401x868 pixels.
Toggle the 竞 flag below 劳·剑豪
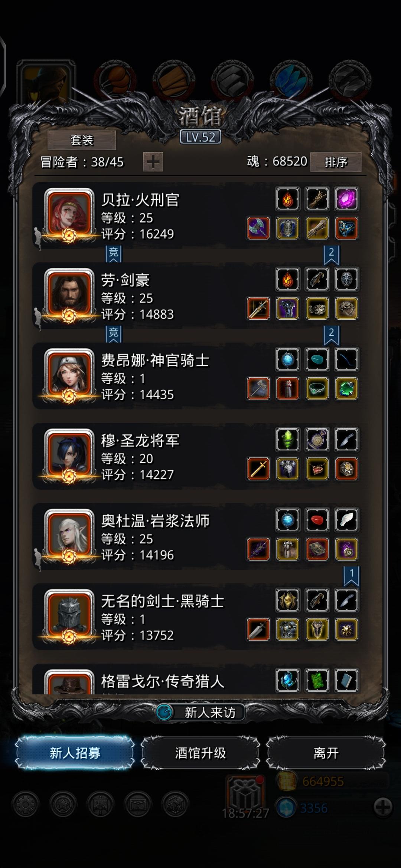[113, 334]
